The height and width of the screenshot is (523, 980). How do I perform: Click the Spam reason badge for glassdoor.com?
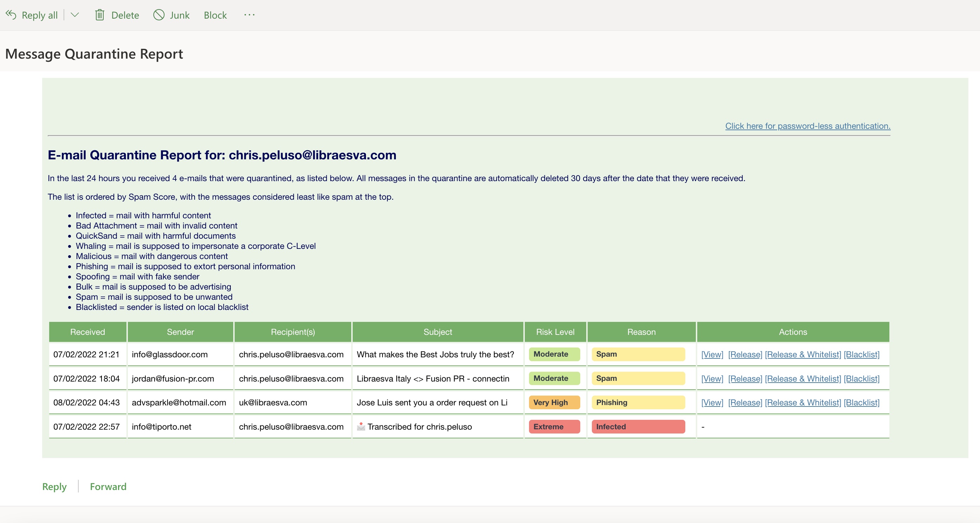pyautogui.click(x=638, y=354)
